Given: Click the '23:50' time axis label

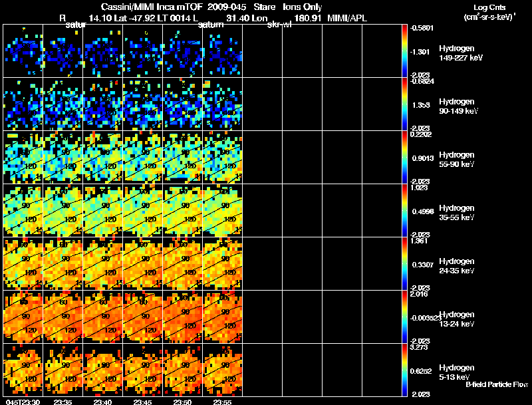Looking at the screenshot, I should 182,402.
